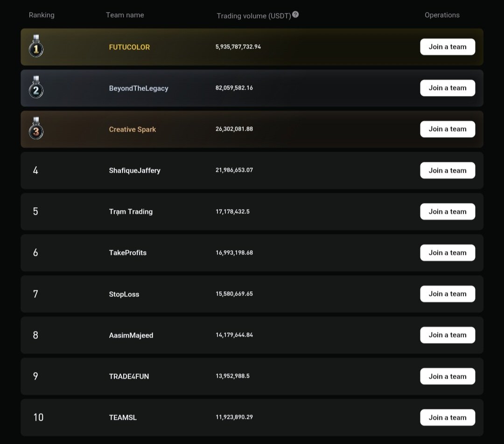Click the rank number 5
The image size is (504, 444).
[x=35, y=211]
